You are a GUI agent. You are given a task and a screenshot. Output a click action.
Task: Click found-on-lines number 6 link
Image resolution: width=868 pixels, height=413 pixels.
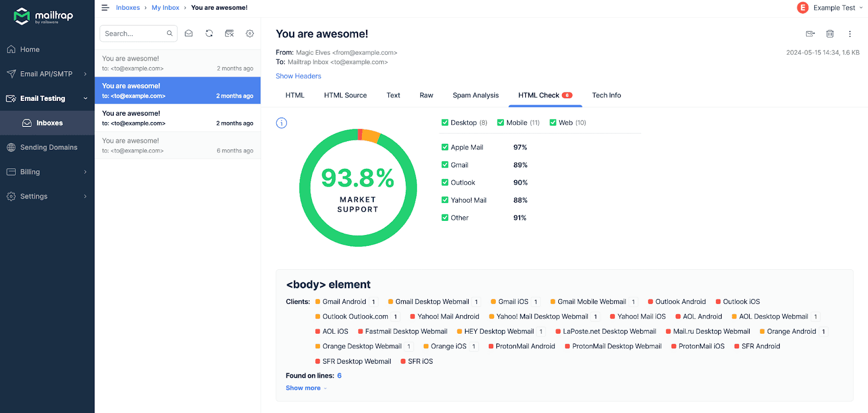340,376
